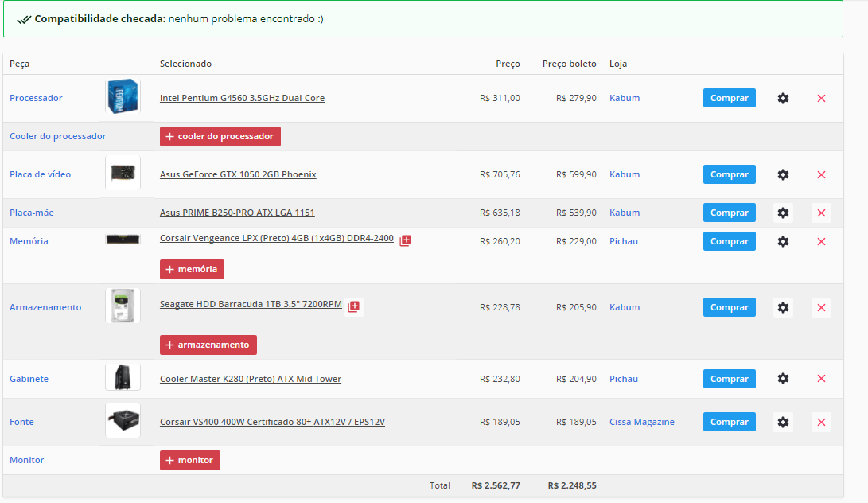Duplicate Corsair Vengeance memory with plus icon
This screenshot has width=868, height=503.
pyautogui.click(x=405, y=240)
